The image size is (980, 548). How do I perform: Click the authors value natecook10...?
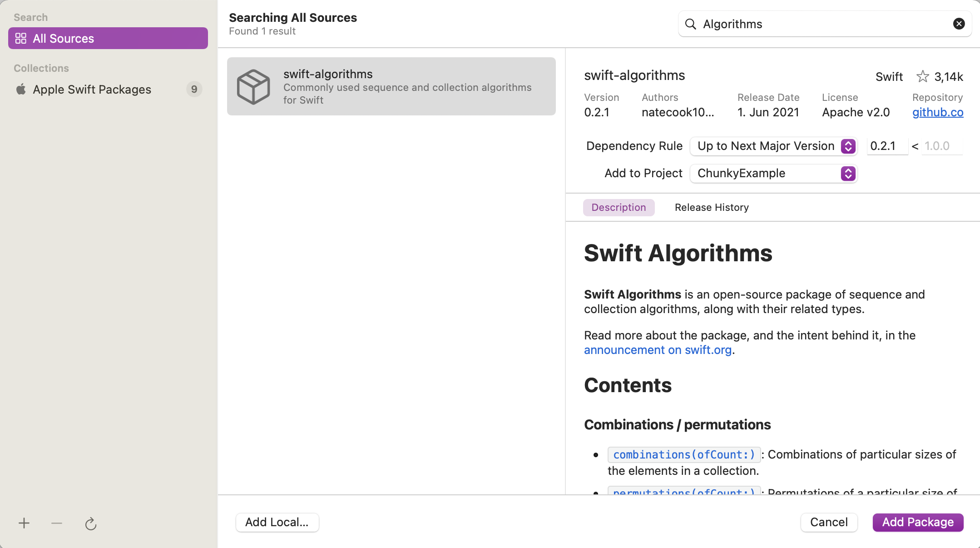coord(678,112)
